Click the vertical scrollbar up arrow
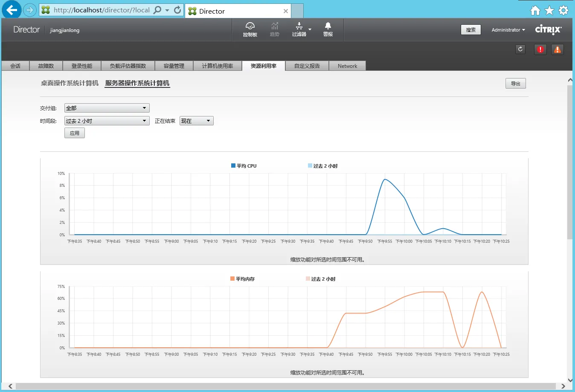The height and width of the screenshot is (392, 575). point(570,80)
